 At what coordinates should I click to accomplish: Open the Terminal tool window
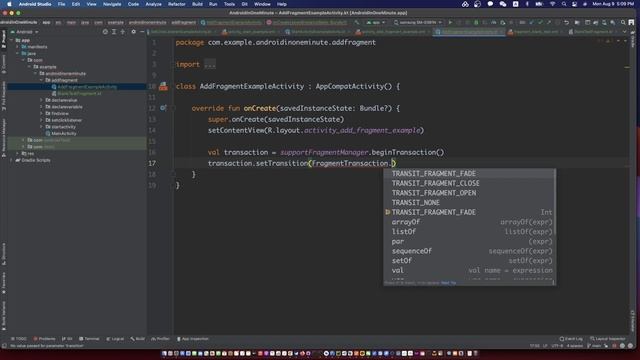point(89,339)
